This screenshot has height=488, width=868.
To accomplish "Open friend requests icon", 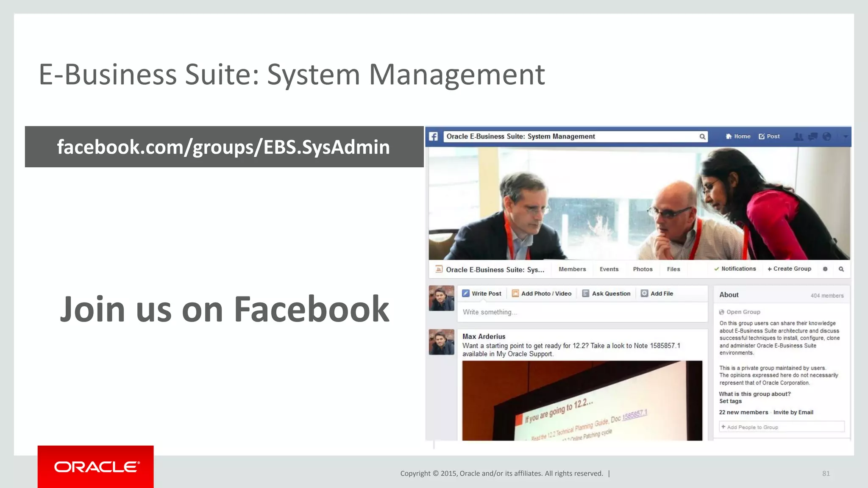I will pyautogui.click(x=798, y=136).
